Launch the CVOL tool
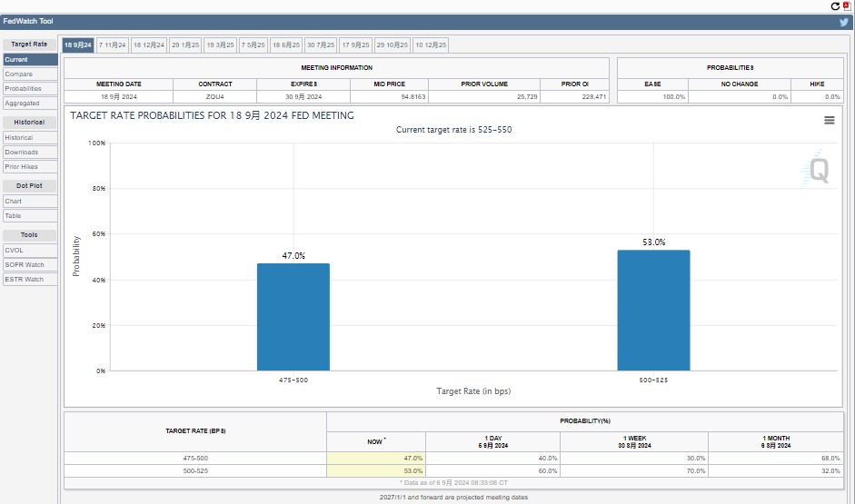This screenshot has height=504, width=855. [x=15, y=251]
